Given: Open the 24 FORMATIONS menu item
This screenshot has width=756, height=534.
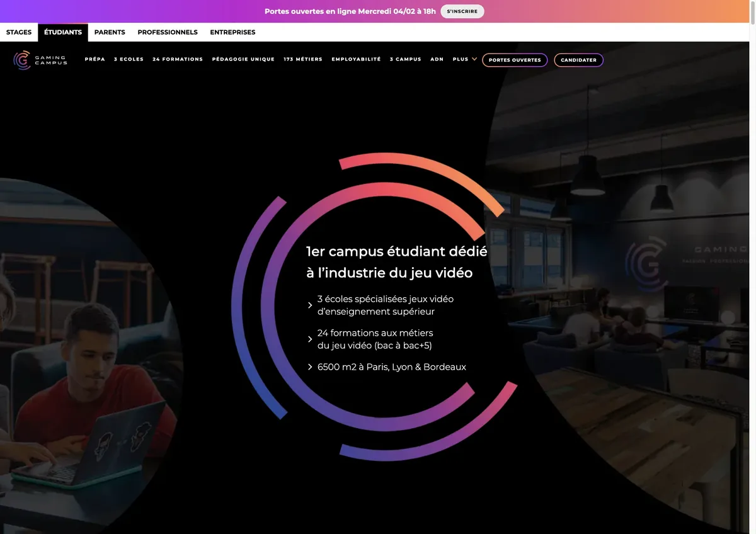Looking at the screenshot, I should coord(178,59).
